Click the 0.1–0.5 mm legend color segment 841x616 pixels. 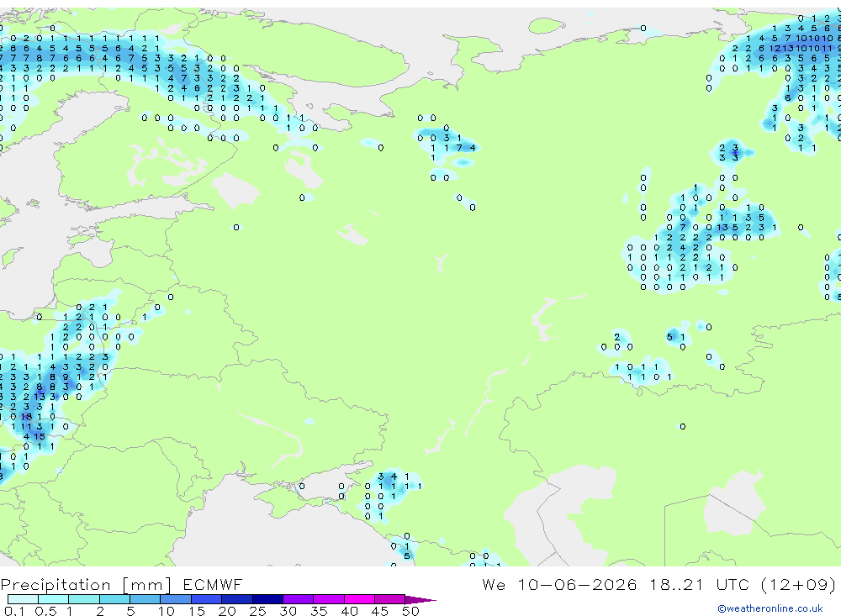23,599
